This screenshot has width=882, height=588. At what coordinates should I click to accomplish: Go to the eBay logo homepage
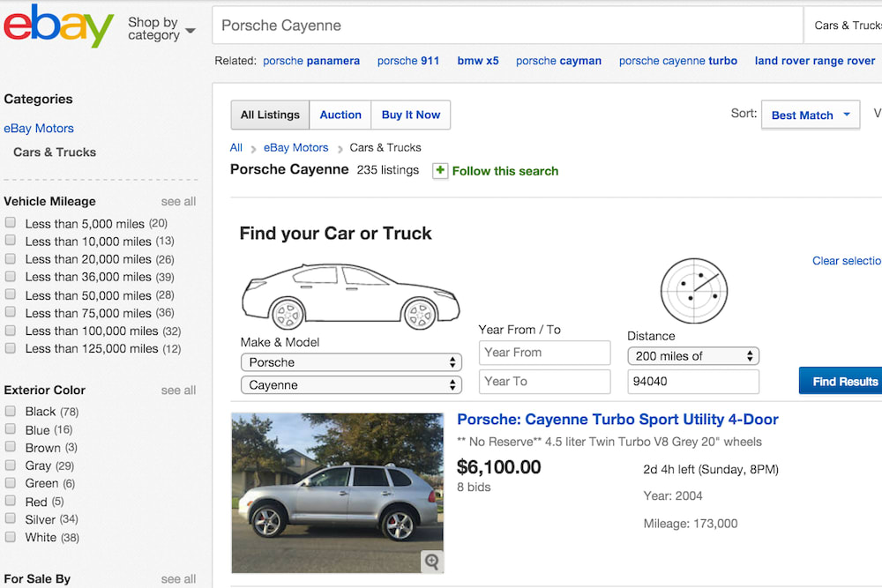click(58, 26)
